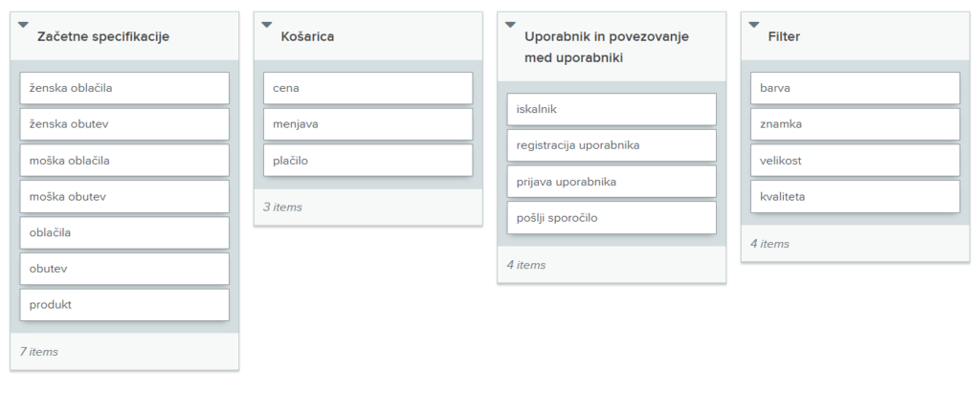Image resolution: width=980 pixels, height=393 pixels.
Task: Collapse the Uporabnik in povezovanje group
Action: pyautogui.click(x=511, y=26)
